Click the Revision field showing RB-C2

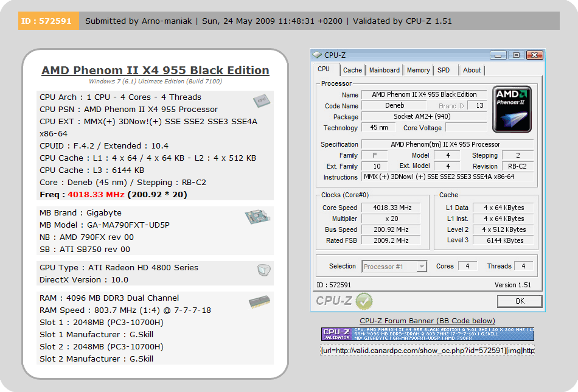[518, 166]
